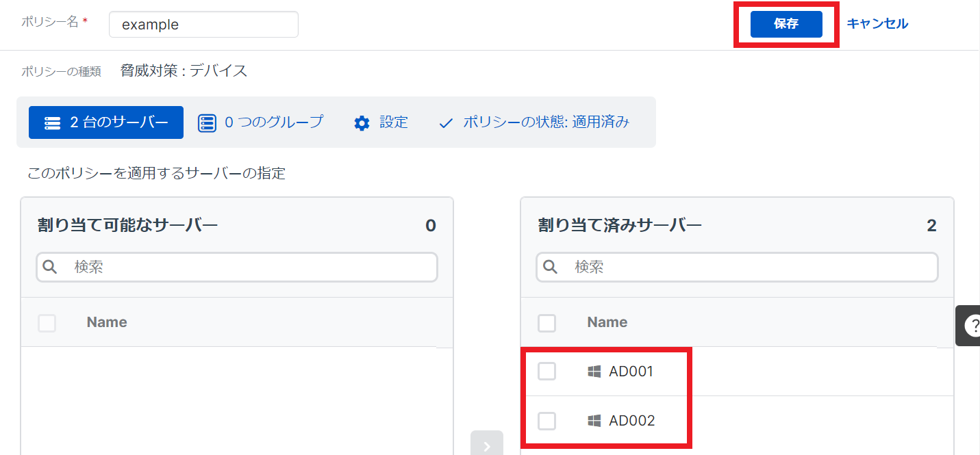
Task: Toggle select-all checkbox in available servers
Action: tap(47, 323)
